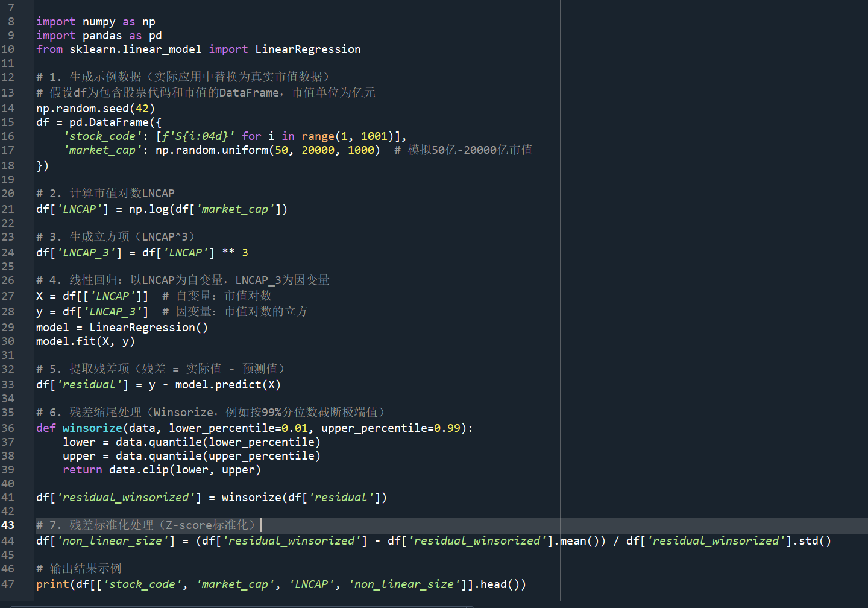Click the word 'pandas' in the import line
Screen dimensions: 868x608
102,36
